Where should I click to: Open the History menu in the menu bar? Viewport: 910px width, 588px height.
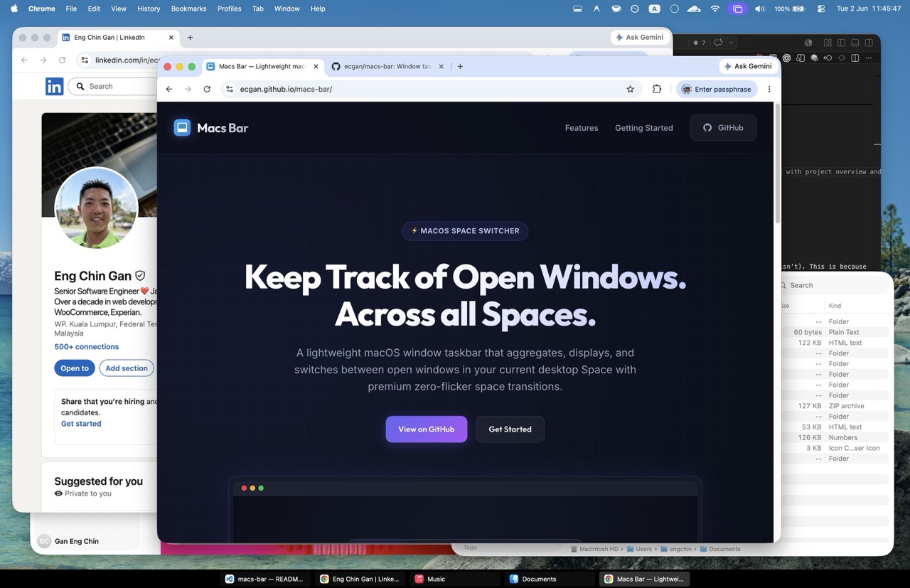click(149, 9)
